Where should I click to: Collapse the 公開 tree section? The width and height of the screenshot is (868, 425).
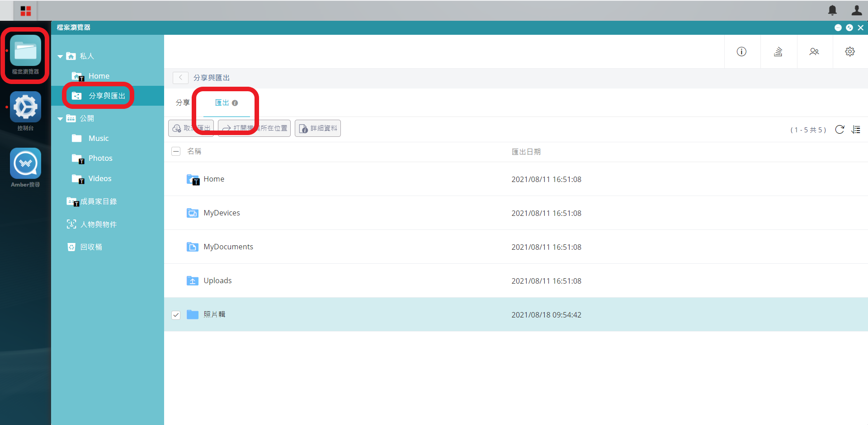60,119
